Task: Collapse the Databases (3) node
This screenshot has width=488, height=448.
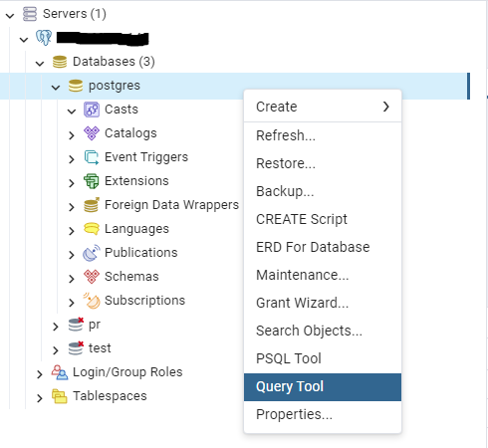Action: 40,64
